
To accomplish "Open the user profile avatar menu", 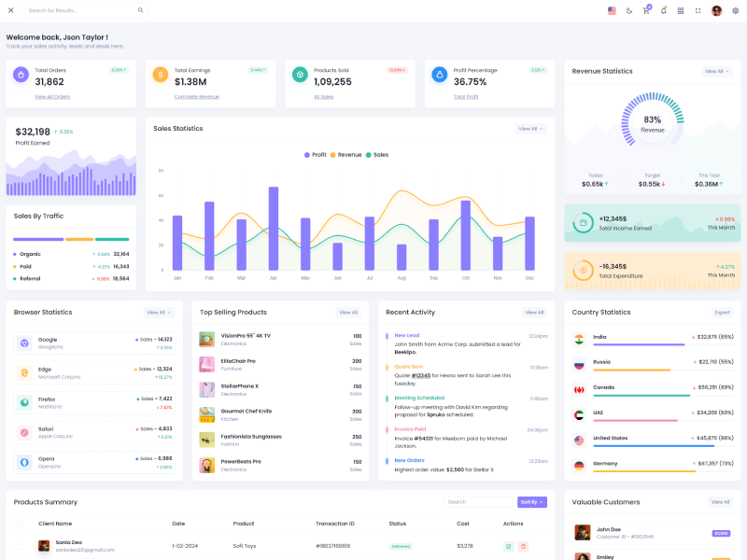I will 716,10.
